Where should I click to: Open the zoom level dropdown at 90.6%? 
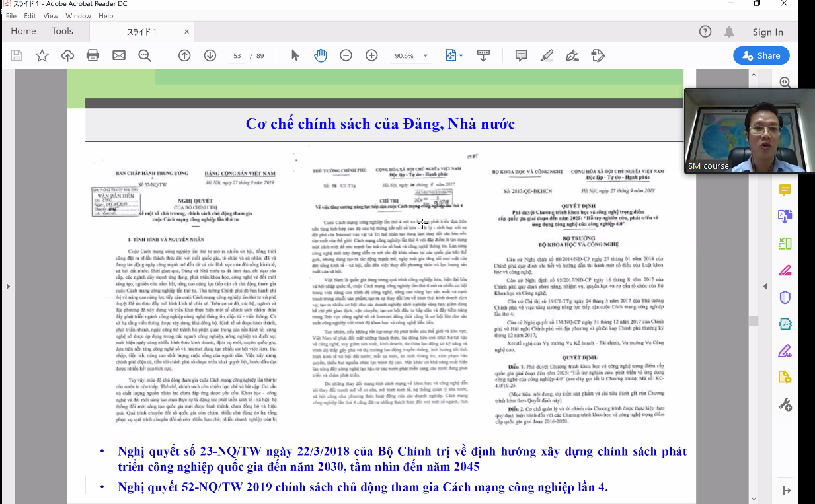pyautogui.click(x=426, y=56)
